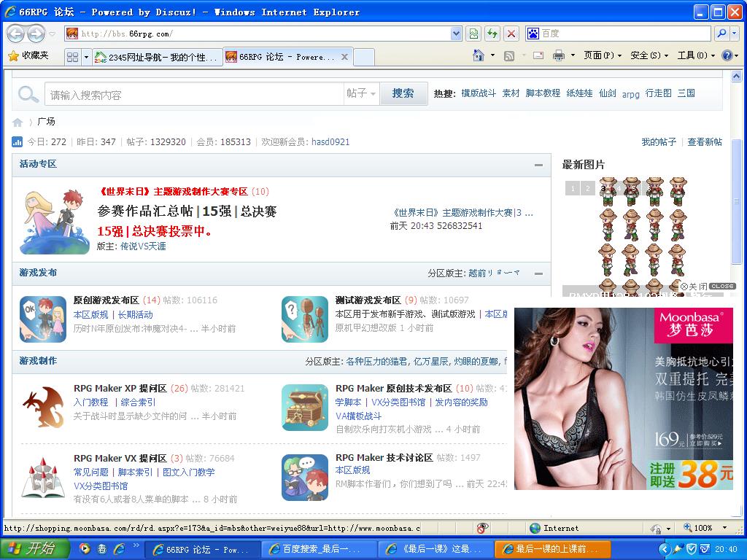Click the browser Back arrow button
This screenshot has height=560, width=747.
[x=16, y=34]
